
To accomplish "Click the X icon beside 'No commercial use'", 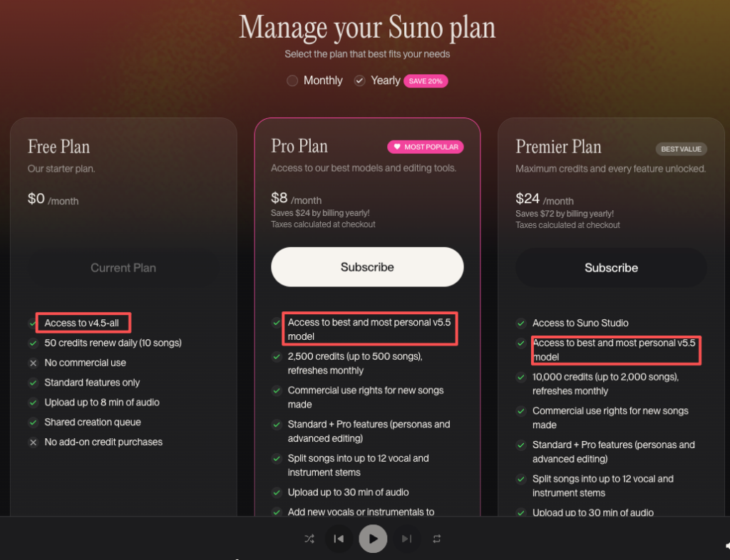I will [33, 363].
